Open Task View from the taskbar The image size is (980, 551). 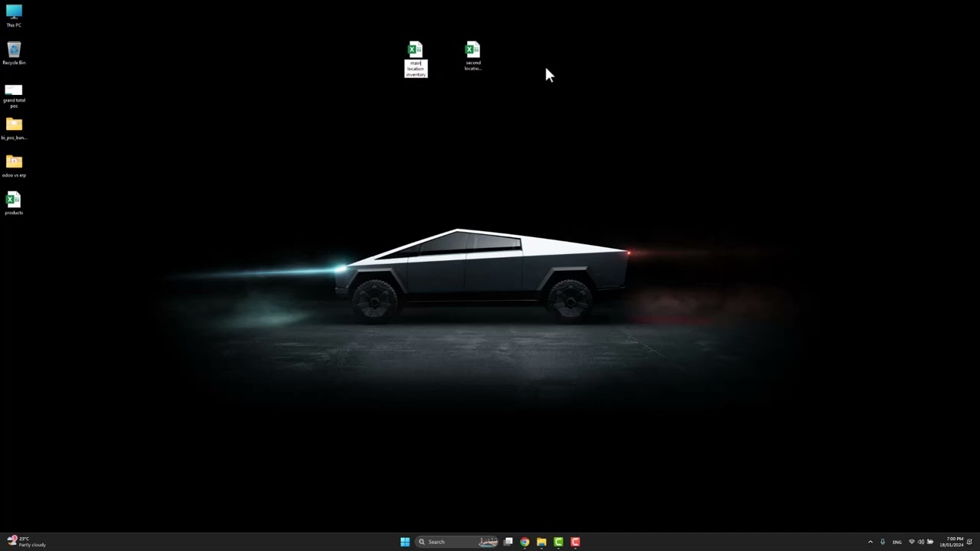(508, 542)
